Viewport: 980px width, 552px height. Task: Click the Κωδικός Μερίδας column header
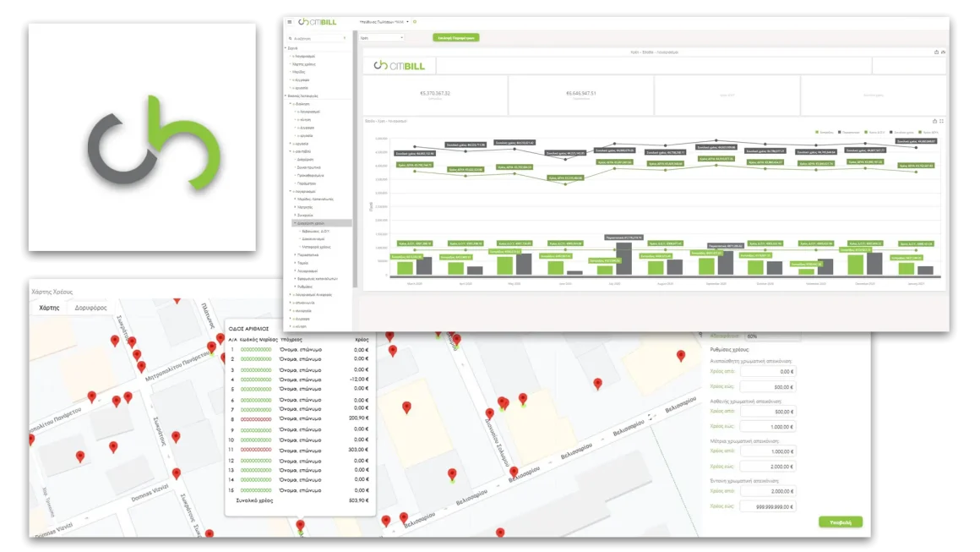coord(259,340)
